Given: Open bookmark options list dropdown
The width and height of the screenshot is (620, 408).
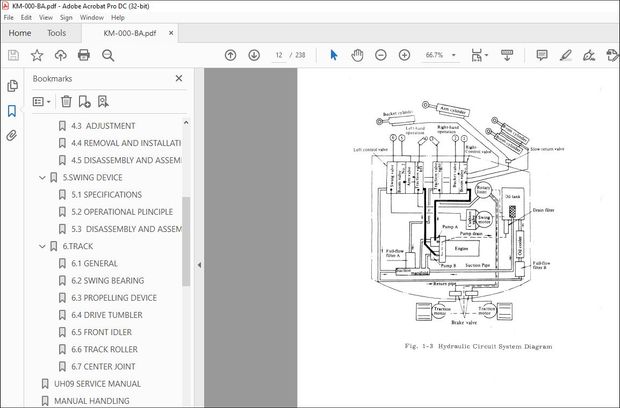Looking at the screenshot, I should point(42,102).
